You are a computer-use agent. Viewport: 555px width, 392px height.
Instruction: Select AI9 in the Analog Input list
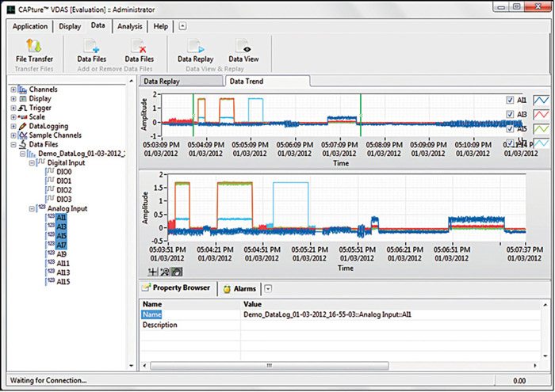[63, 254]
